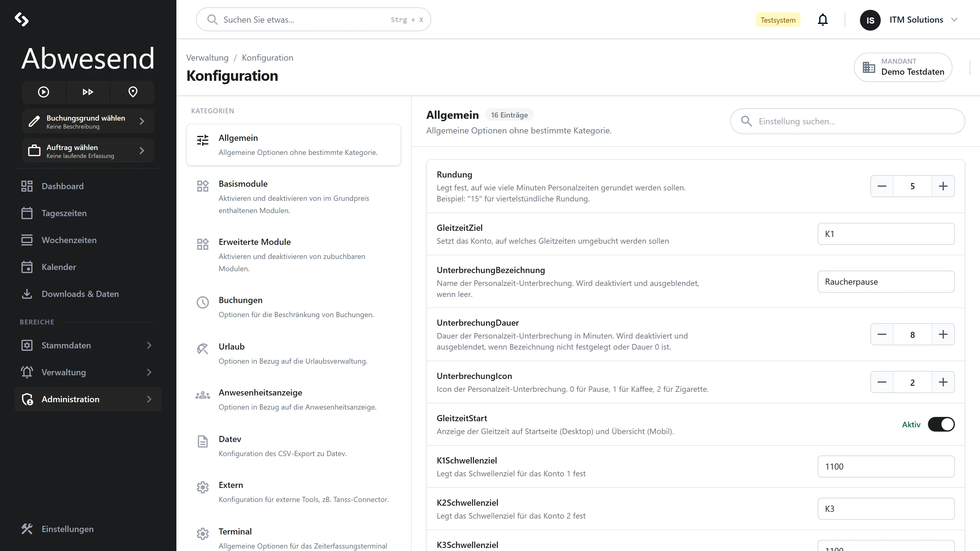Image resolution: width=980 pixels, height=551 pixels.
Task: Select the Urlaub category
Action: point(294,353)
